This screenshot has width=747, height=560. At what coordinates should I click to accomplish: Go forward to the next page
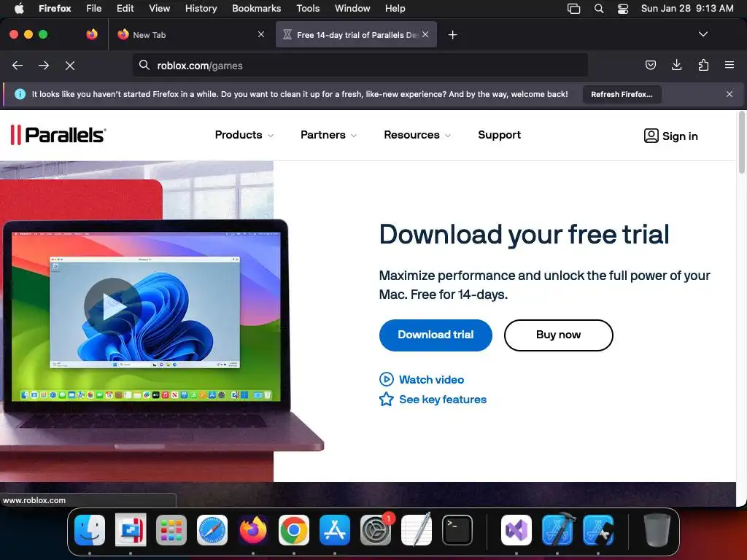pyautogui.click(x=44, y=65)
